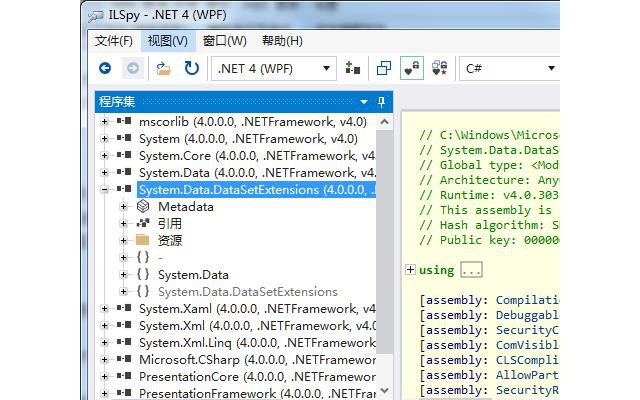
Task: Collapse the System.Data.DataSetExtensions assembly node
Action: click(x=104, y=189)
